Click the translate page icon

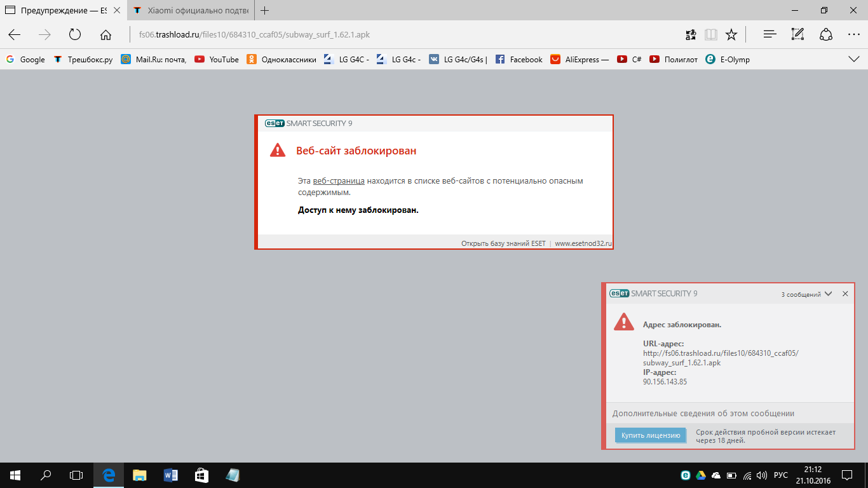click(x=691, y=35)
